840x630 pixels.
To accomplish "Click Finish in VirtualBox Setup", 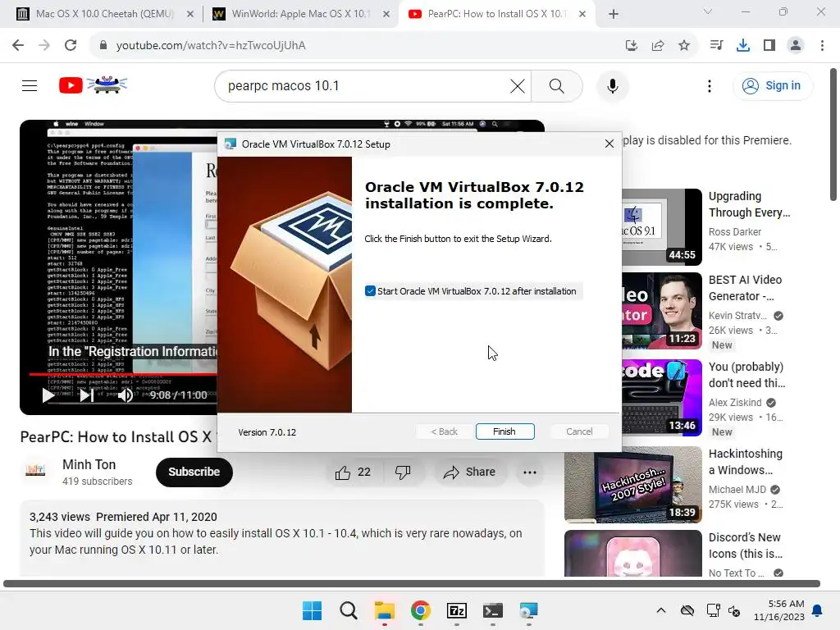I will point(504,431).
